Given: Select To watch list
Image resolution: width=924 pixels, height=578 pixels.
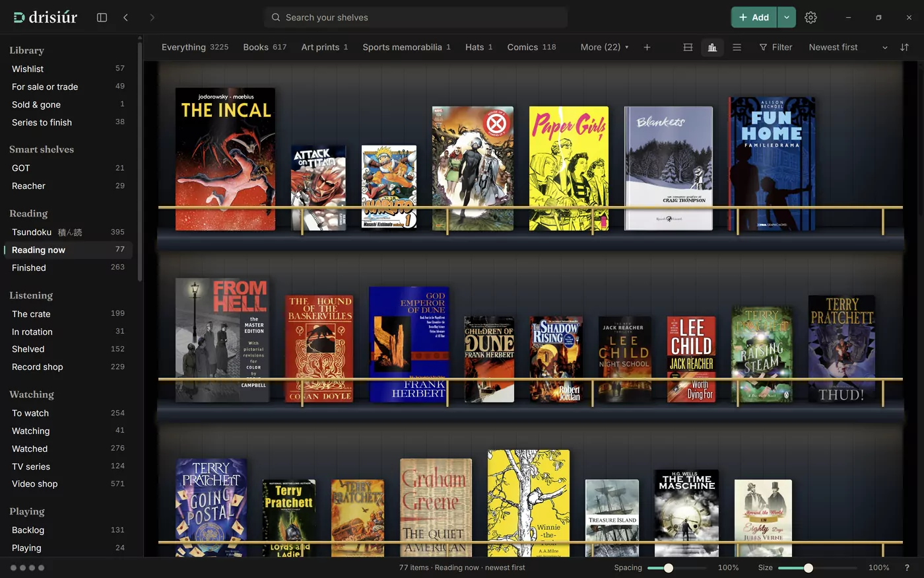Looking at the screenshot, I should 68,414.
